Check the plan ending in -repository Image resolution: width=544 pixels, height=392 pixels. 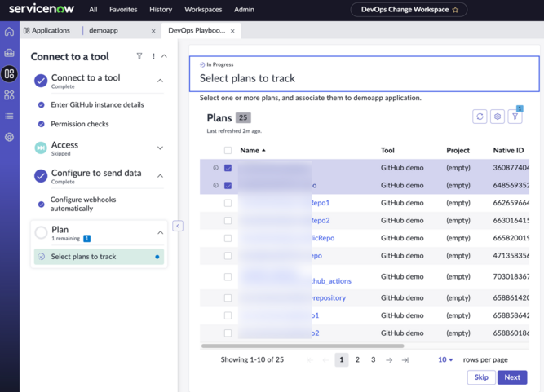point(228,298)
